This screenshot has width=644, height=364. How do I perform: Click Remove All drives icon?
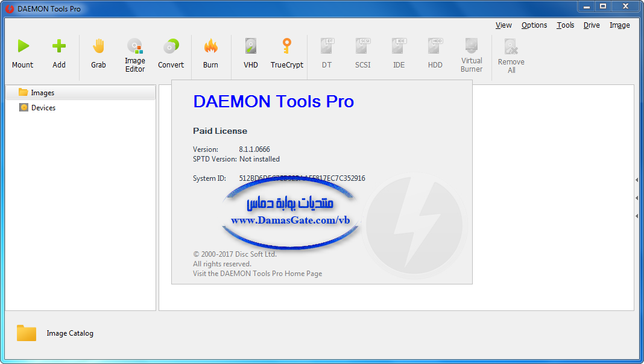(511, 47)
